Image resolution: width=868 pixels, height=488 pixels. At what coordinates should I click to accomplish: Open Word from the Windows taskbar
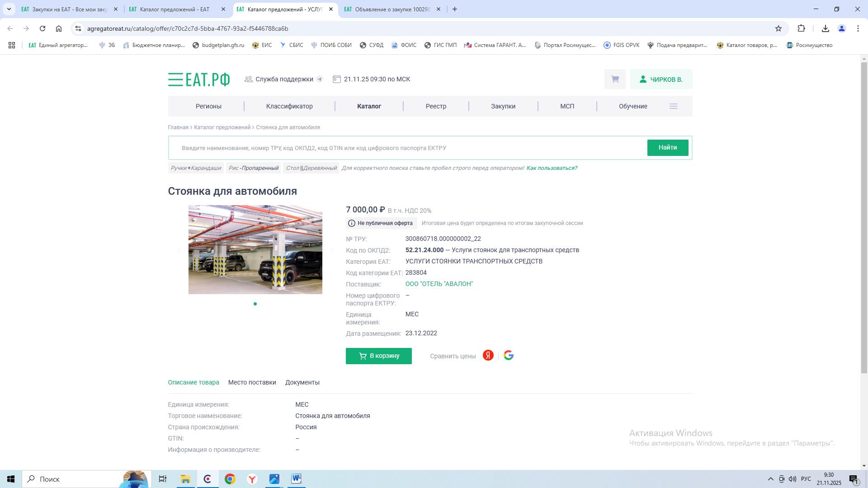[296, 479]
